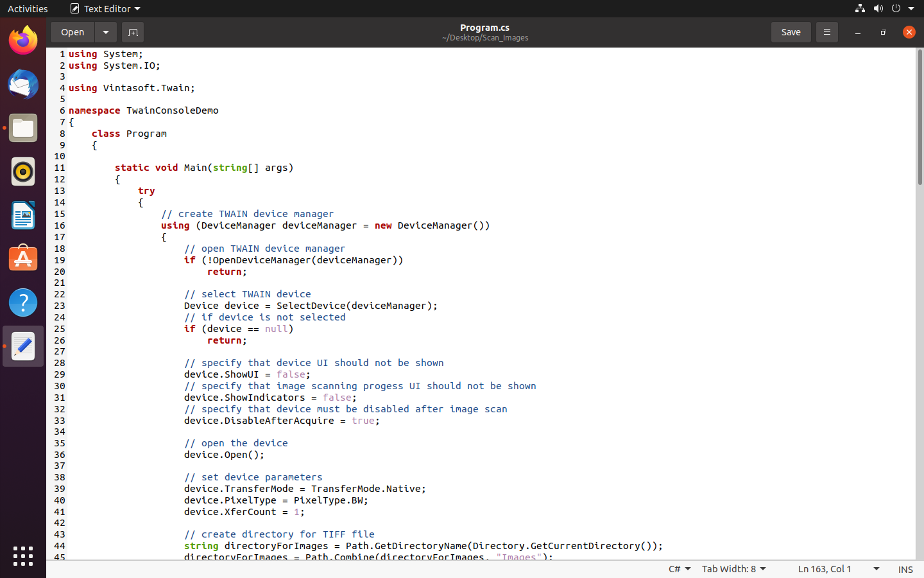Open the hamburger menu in the header
Screen dimensions: 924x578
[826, 32]
